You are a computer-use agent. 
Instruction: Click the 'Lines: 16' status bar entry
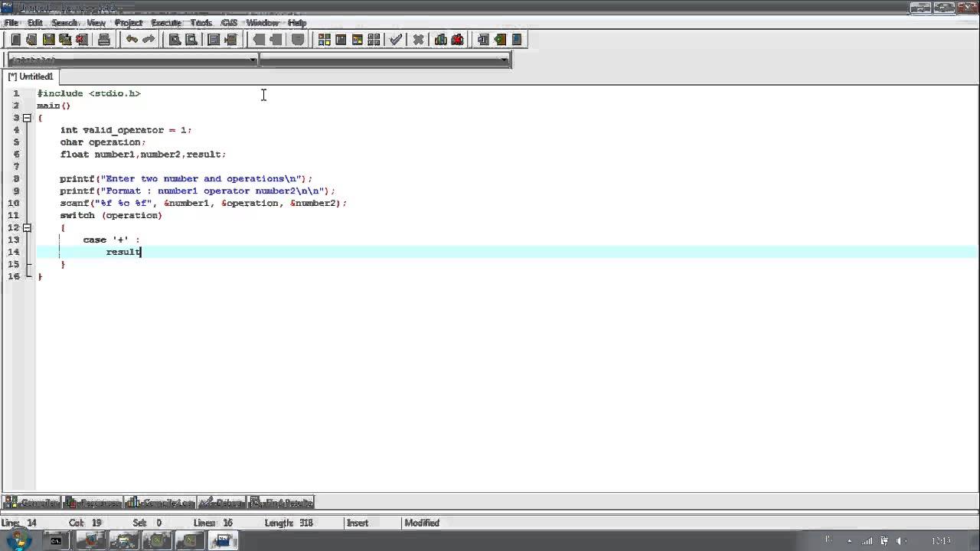point(213,523)
